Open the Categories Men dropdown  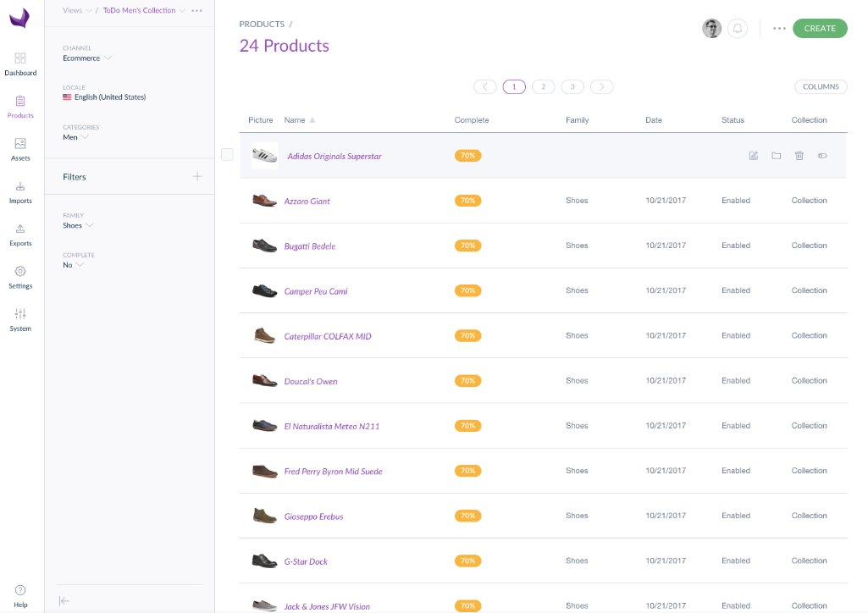coord(75,137)
